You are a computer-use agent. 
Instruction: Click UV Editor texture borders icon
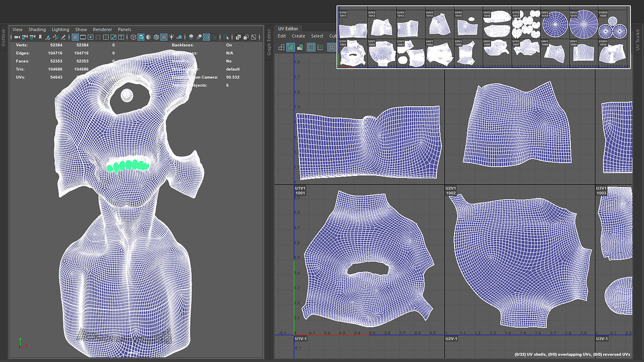click(311, 47)
